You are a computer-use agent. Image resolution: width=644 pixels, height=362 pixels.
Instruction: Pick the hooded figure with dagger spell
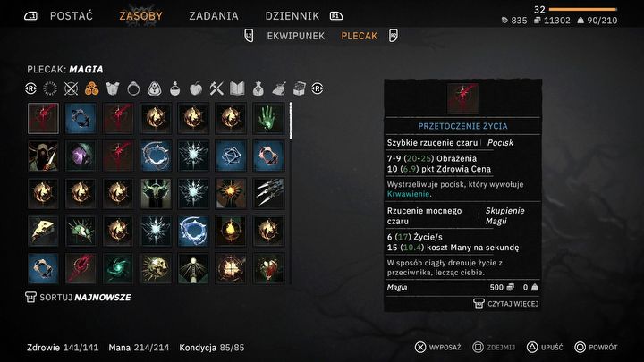click(43, 156)
